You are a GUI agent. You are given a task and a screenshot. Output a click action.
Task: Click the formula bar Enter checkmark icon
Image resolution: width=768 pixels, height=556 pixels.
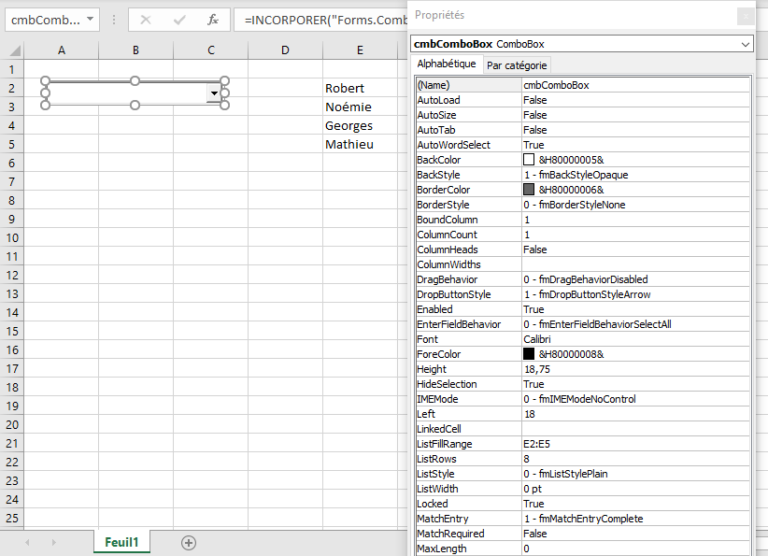[179, 20]
